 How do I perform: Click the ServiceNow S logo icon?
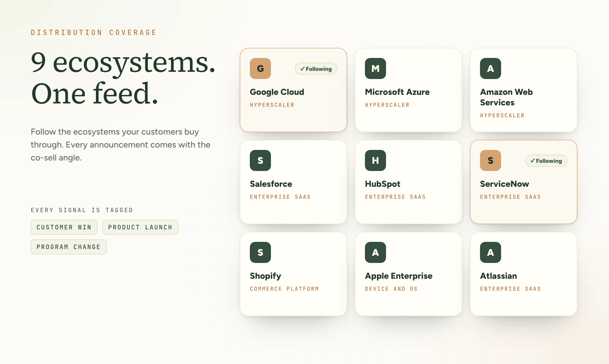pos(490,160)
